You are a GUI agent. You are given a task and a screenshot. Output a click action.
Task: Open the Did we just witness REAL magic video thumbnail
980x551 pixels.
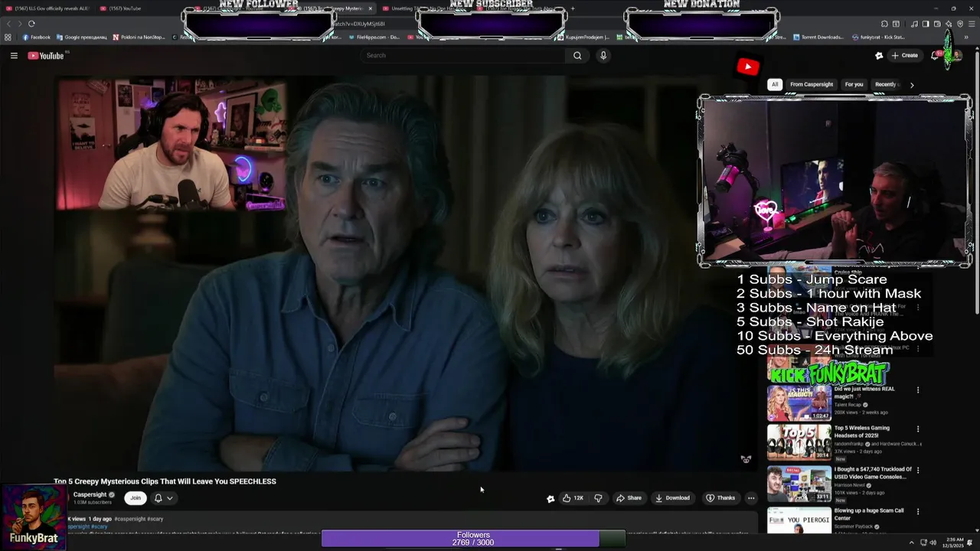tap(799, 403)
